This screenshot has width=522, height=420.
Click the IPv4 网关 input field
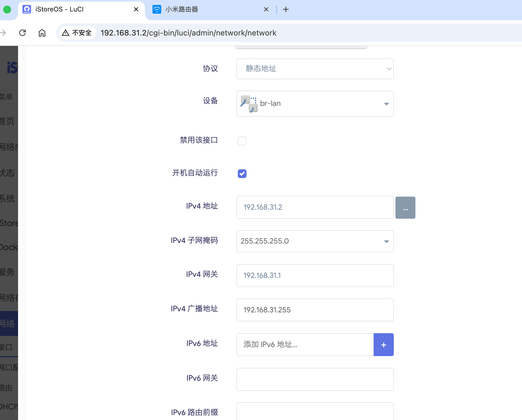[315, 276]
